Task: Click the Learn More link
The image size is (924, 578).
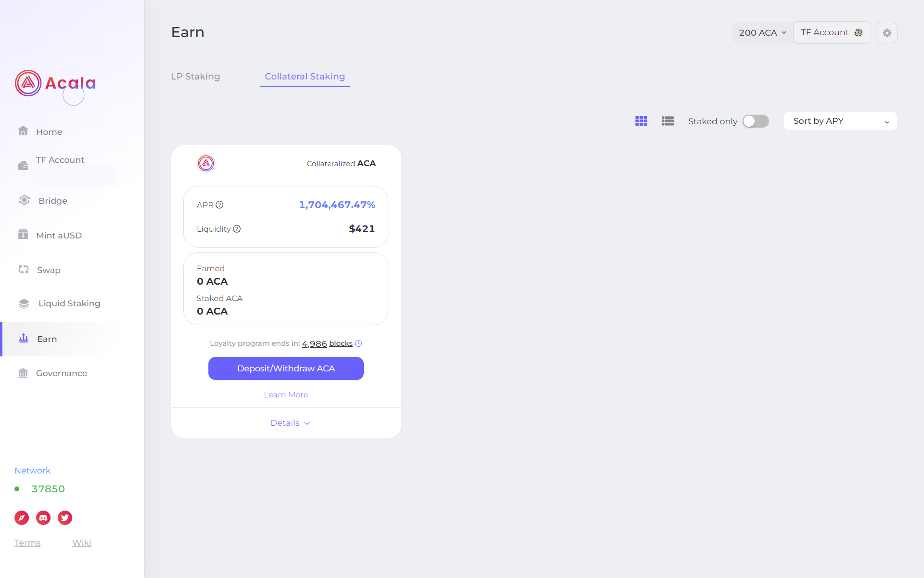Action: (x=285, y=394)
